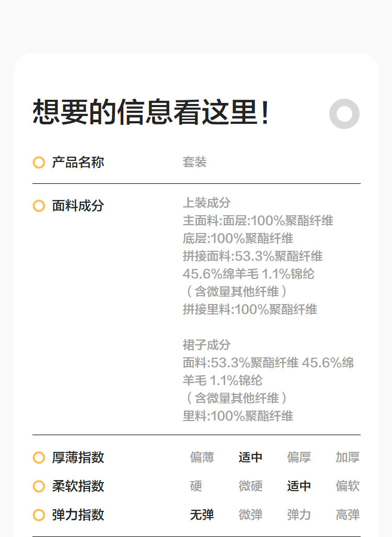Image resolution: width=392 pixels, height=537 pixels.
Task: Select 适中 in the 柔软指数 row
Action: 299,486
